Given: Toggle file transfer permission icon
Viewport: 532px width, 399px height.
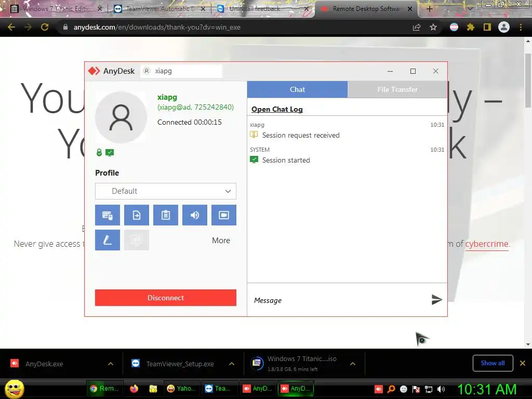Looking at the screenshot, I should 137,215.
